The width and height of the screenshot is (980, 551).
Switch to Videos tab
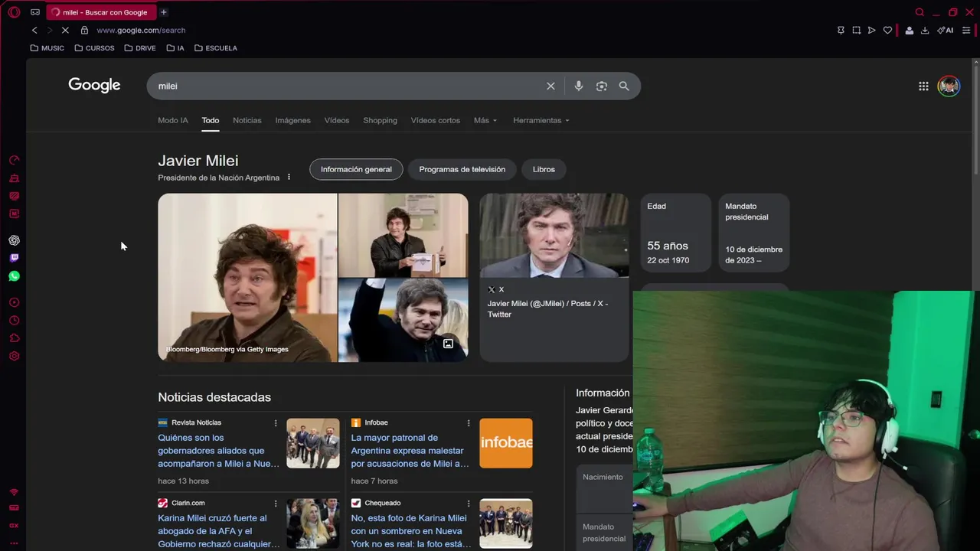pyautogui.click(x=337, y=120)
